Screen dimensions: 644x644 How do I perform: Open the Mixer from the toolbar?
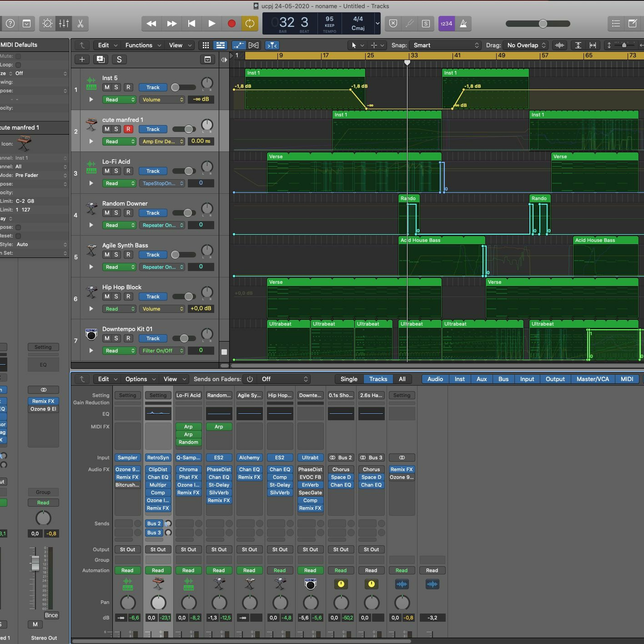click(x=64, y=23)
